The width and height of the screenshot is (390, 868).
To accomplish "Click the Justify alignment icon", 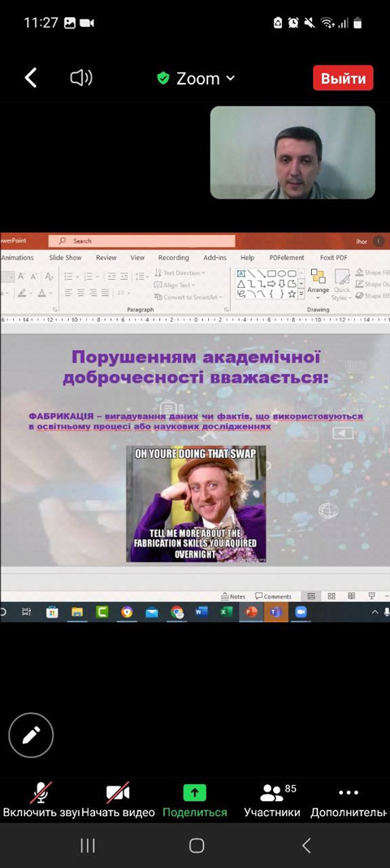I will pos(106,292).
